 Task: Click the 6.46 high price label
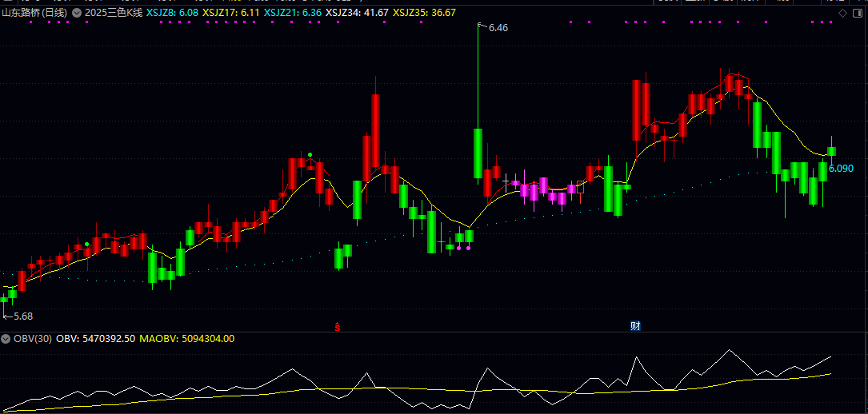coord(498,28)
